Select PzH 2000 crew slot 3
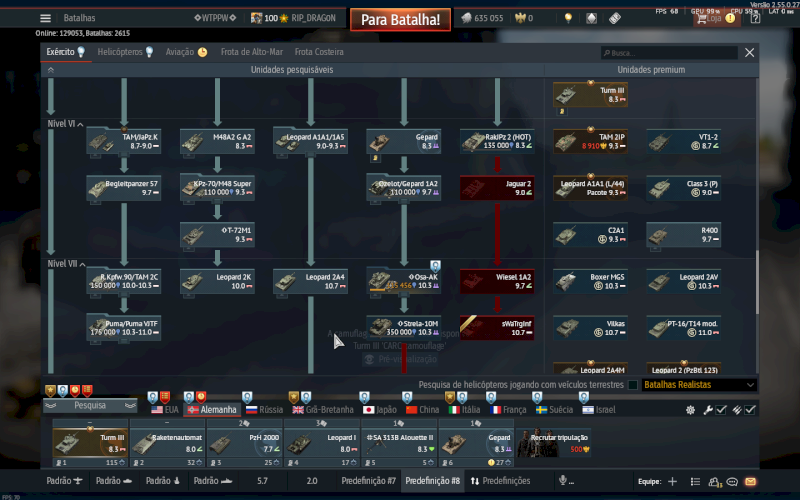Viewport: 800px width, 500px height. [244, 442]
